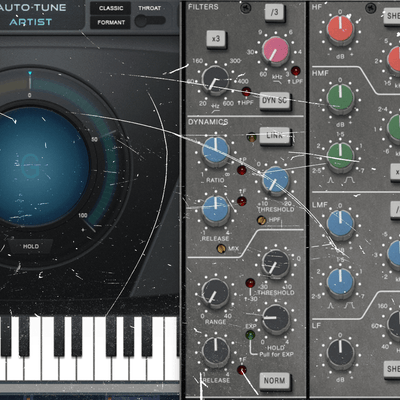This screenshot has width=400, height=400.
Task: Click the gate Release knob
Action: coord(216,351)
